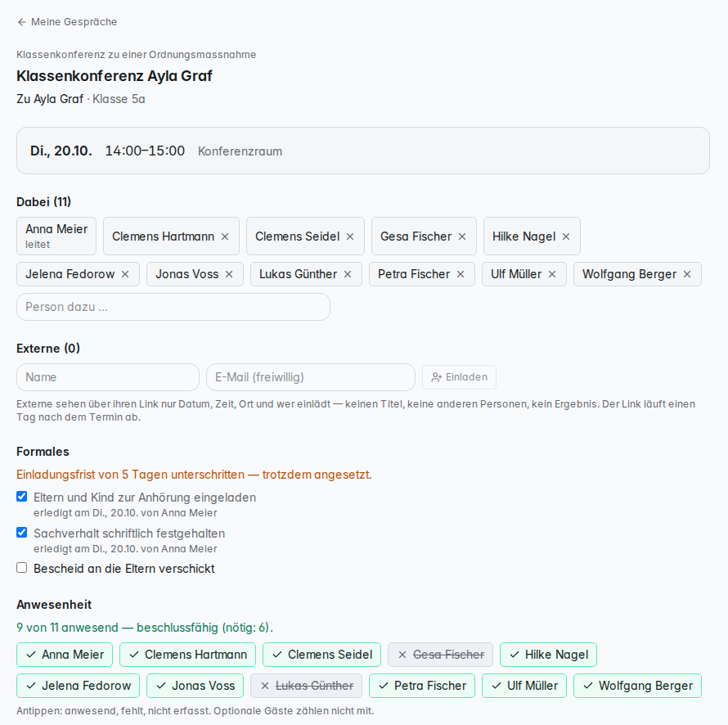
Task: Click the 'Zu Ayla Graf · Klasse 5a' subtitle
Action: coord(81,99)
